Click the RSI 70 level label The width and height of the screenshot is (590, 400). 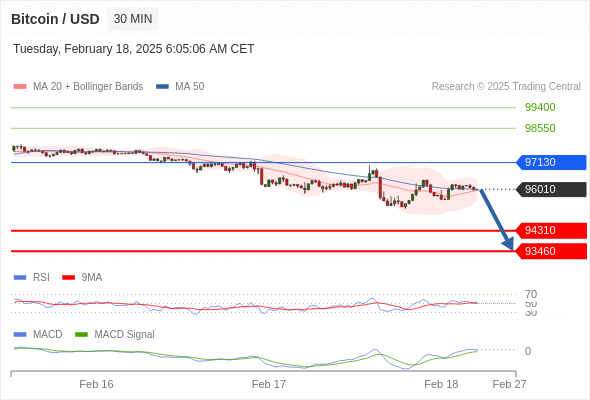[531, 294]
